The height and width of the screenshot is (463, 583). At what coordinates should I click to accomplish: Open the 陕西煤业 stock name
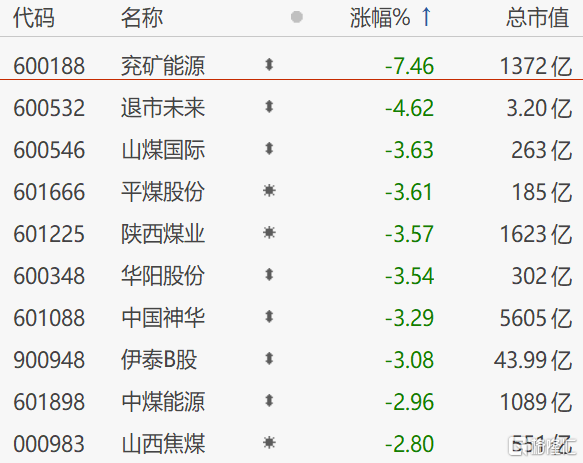point(163,234)
